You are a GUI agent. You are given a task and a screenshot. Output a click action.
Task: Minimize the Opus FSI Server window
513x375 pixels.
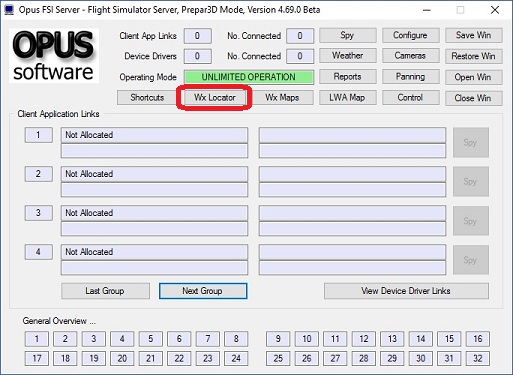(426, 10)
